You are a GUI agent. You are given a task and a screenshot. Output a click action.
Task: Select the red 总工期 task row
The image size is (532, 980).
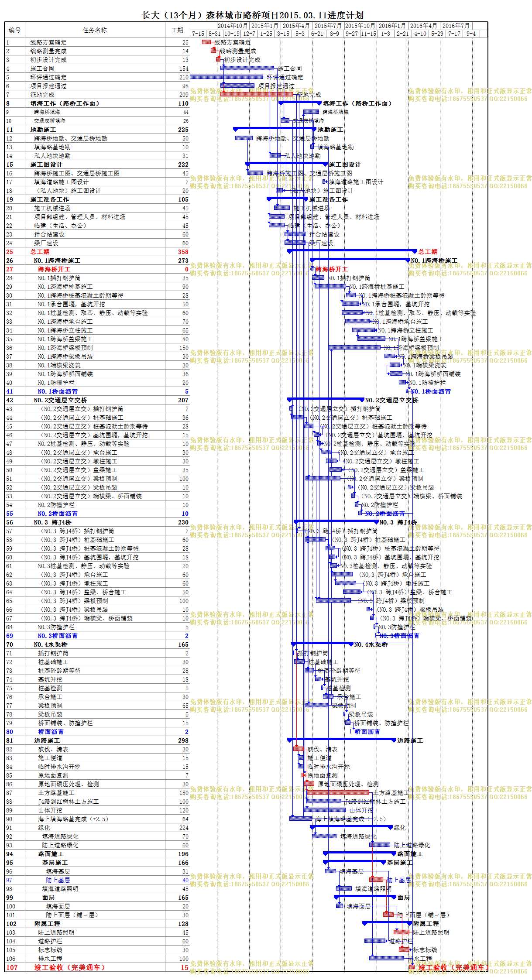97,252
